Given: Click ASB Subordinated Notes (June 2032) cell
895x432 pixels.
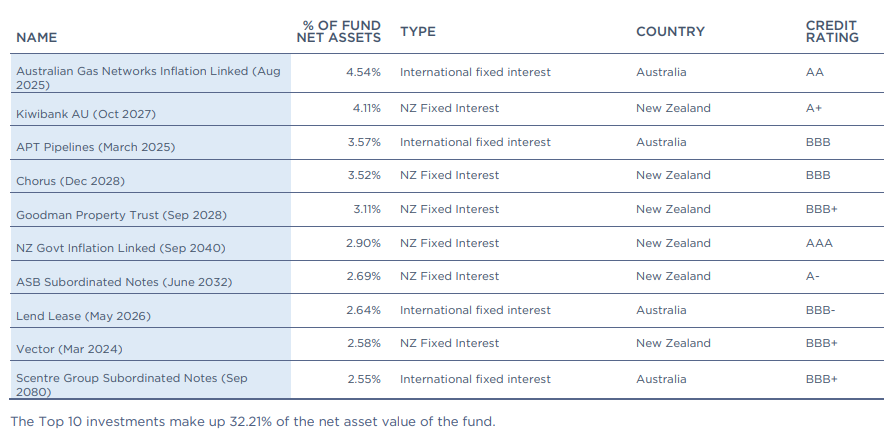Looking at the screenshot, I should [x=125, y=282].
